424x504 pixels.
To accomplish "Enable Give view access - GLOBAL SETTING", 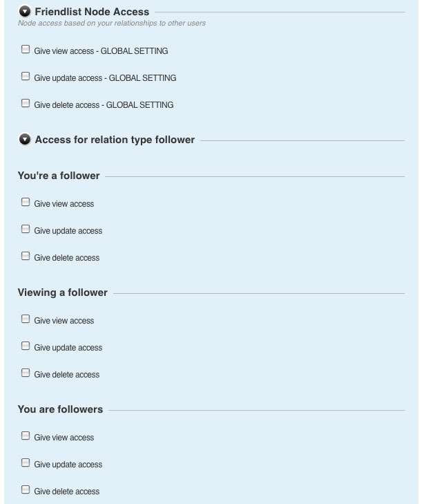I will tap(26, 50).
